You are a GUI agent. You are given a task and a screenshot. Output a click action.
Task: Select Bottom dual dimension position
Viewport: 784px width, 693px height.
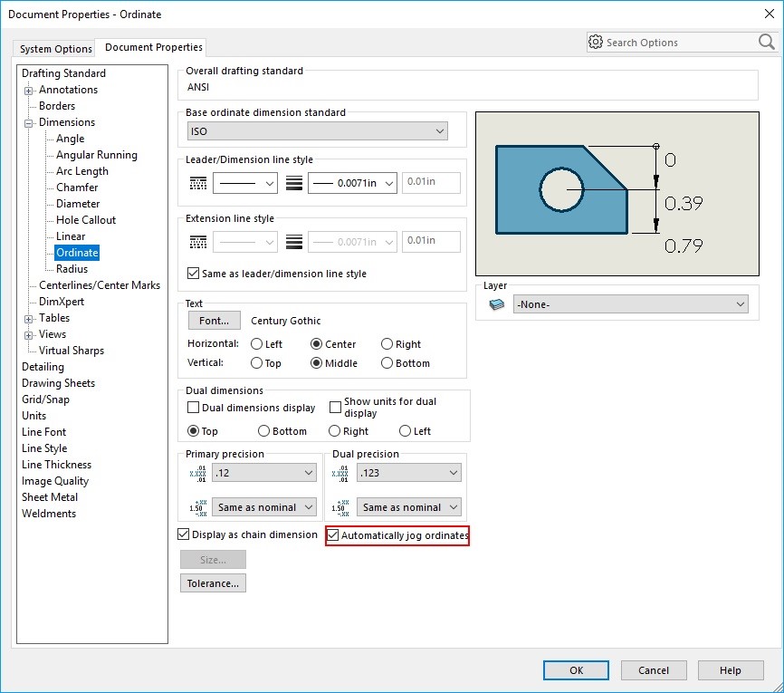pyautogui.click(x=264, y=431)
